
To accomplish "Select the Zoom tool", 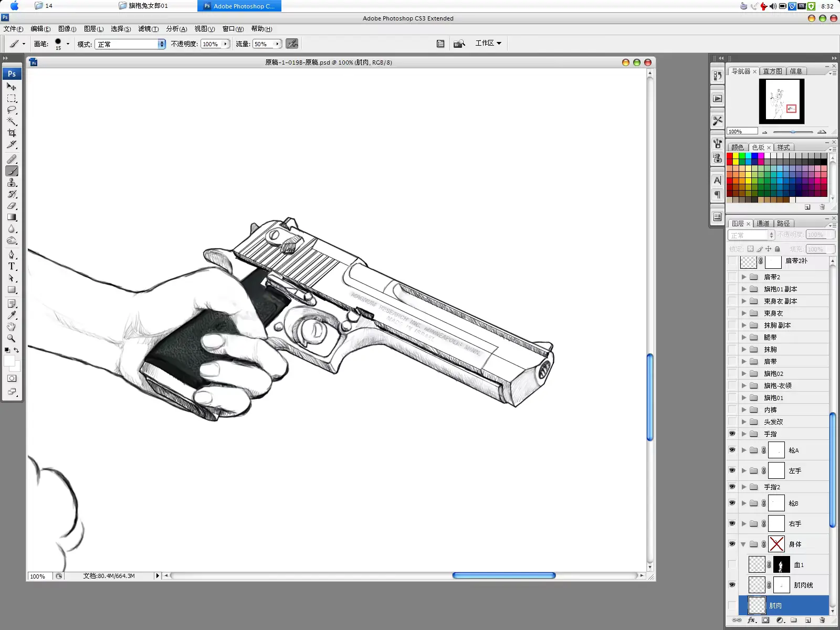I will pos(12,338).
